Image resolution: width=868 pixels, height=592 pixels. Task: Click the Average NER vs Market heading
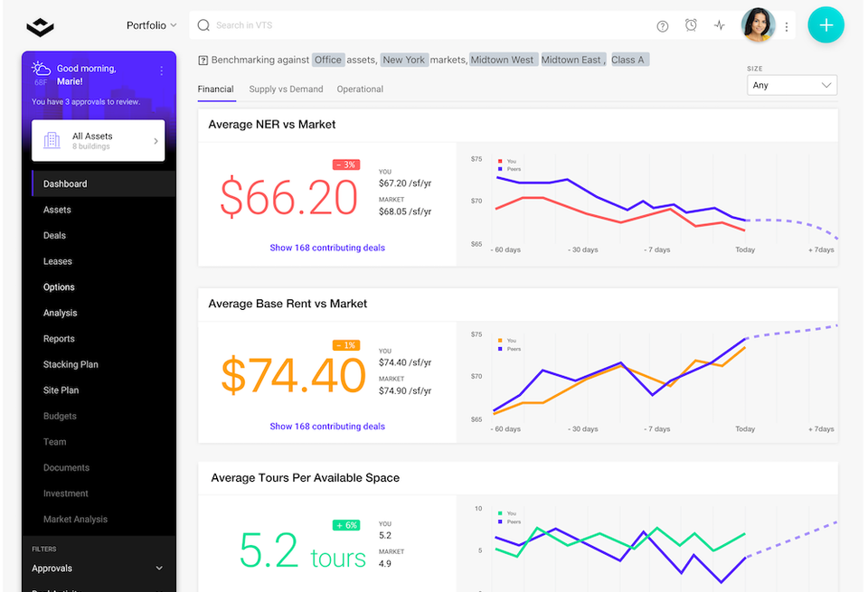(272, 125)
